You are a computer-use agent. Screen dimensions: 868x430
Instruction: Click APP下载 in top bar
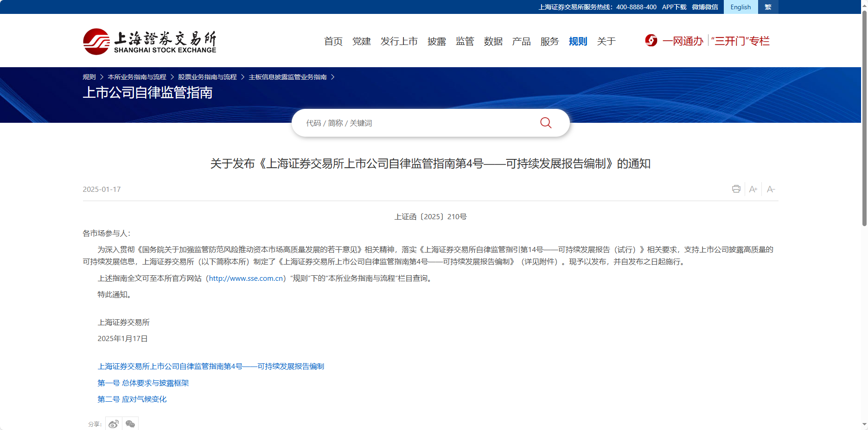[674, 7]
